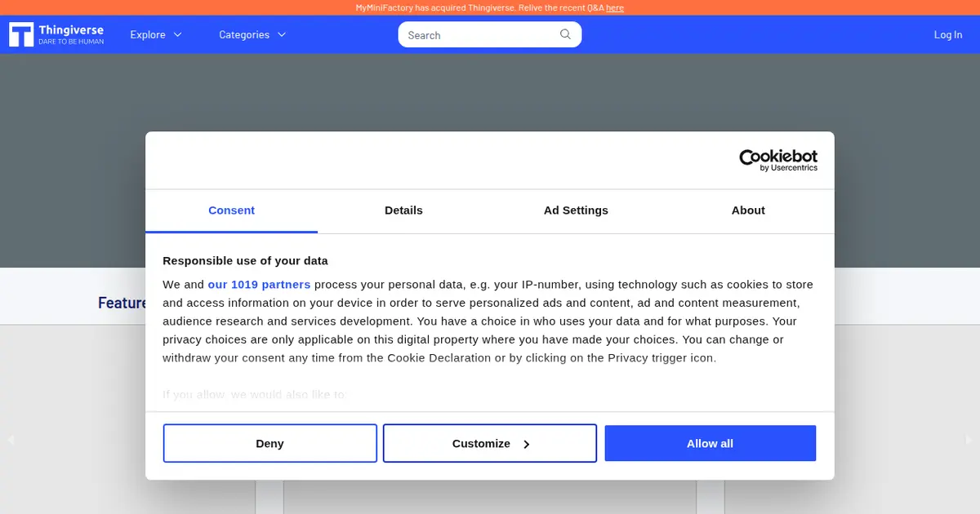This screenshot has height=514, width=980.
Task: Click the Allow all button
Action: click(710, 444)
